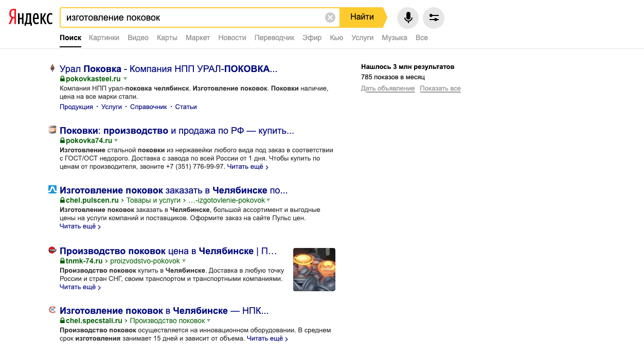This screenshot has height=355, width=644.
Task: Select the active Поиск tab
Action: point(70,38)
